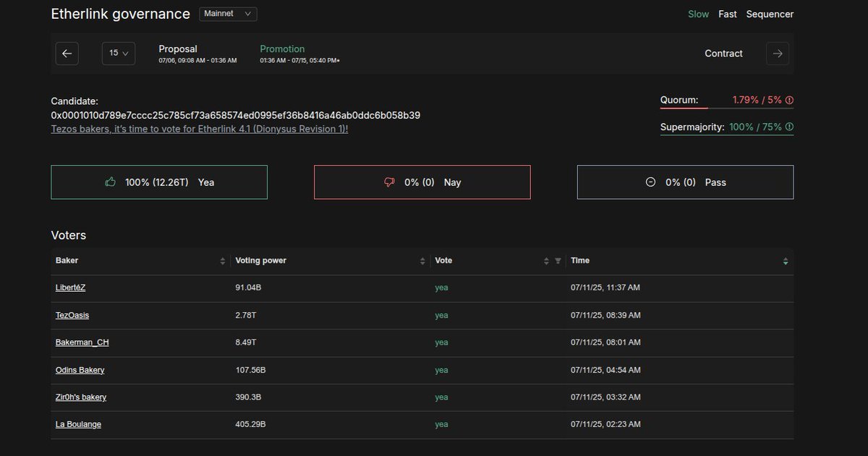Select the Promotion period tab
Screen dimensions: 868x456
[300, 54]
